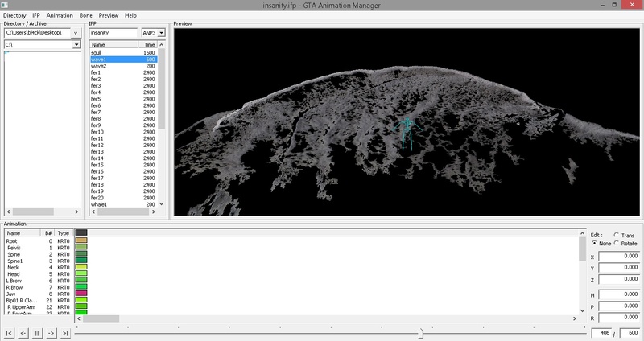Open the Help menu
The height and width of the screenshot is (341, 644).
tap(130, 15)
